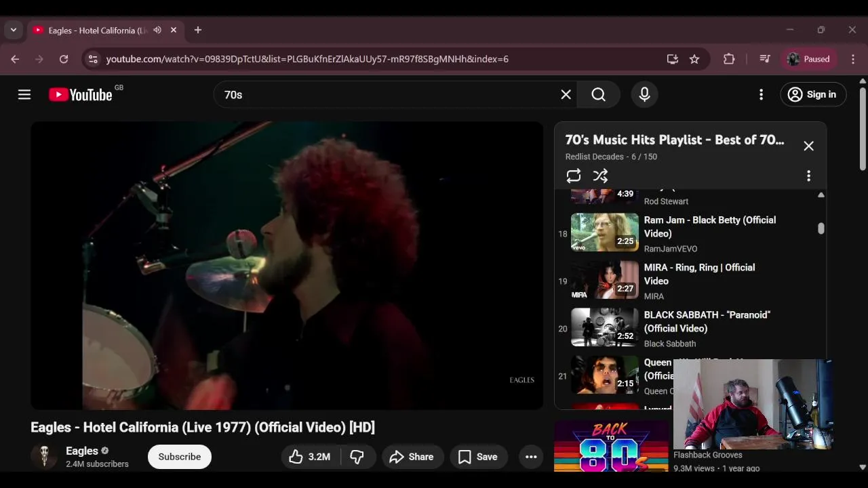
Task: Mute the tab via speaker icon
Action: click(x=157, y=30)
